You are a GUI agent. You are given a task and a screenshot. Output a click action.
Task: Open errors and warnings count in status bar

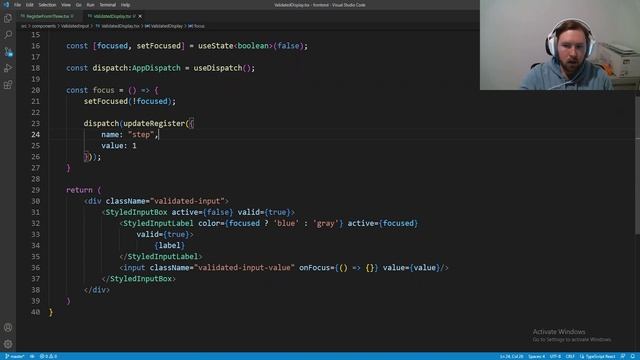(x=48, y=356)
